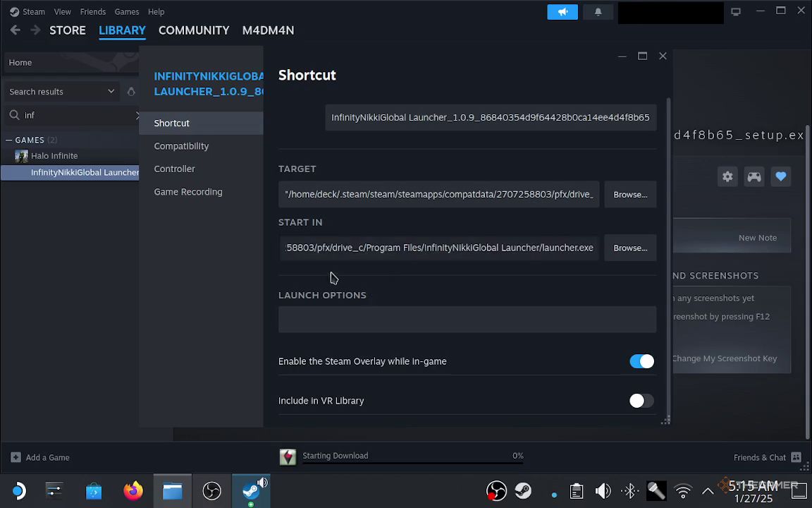Select Game Recording in properties sidebar
This screenshot has width=812, height=508.
[x=201, y=192]
